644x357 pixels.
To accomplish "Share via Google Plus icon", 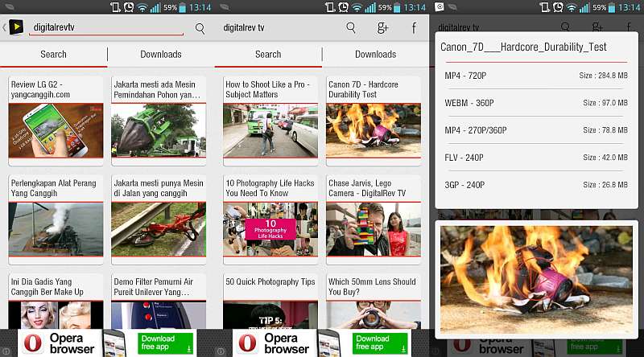I will click(382, 28).
